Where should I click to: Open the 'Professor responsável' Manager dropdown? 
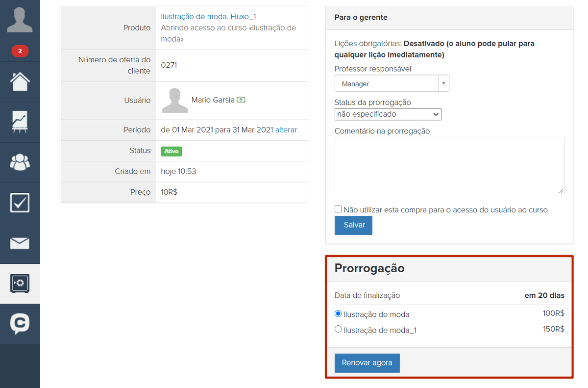click(392, 83)
